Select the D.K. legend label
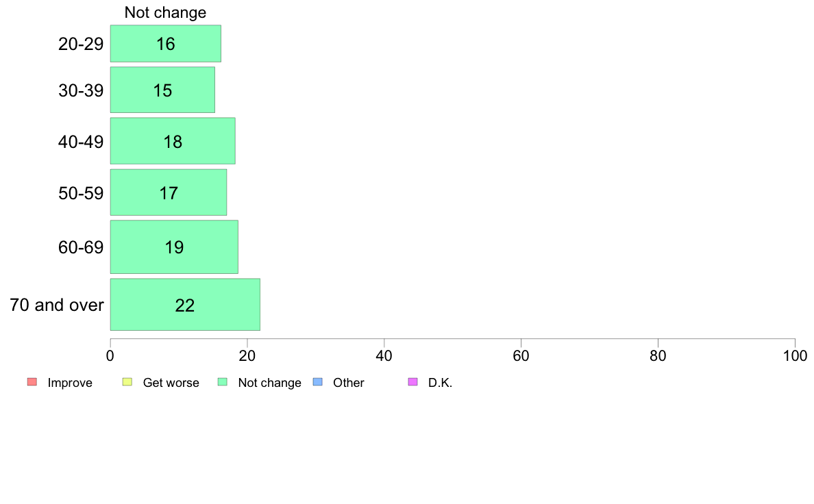 [x=440, y=383]
